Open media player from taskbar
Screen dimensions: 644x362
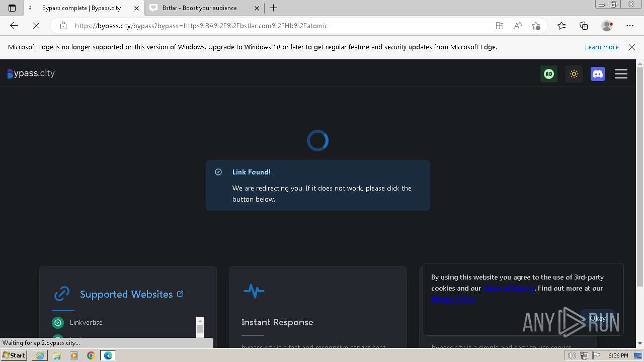click(74, 355)
